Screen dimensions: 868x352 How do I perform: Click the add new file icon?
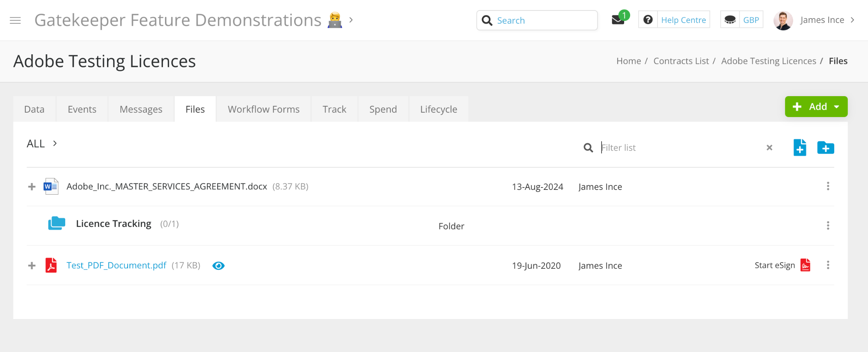click(x=800, y=148)
